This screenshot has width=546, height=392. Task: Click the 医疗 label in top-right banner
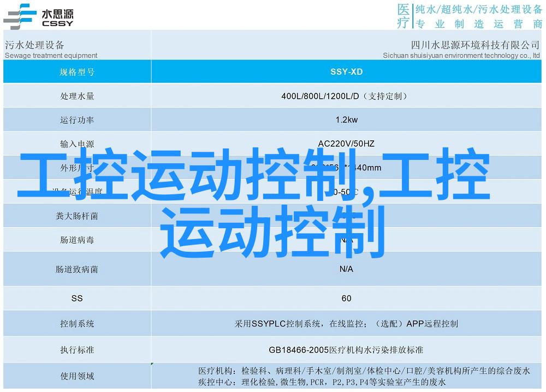[403, 16]
